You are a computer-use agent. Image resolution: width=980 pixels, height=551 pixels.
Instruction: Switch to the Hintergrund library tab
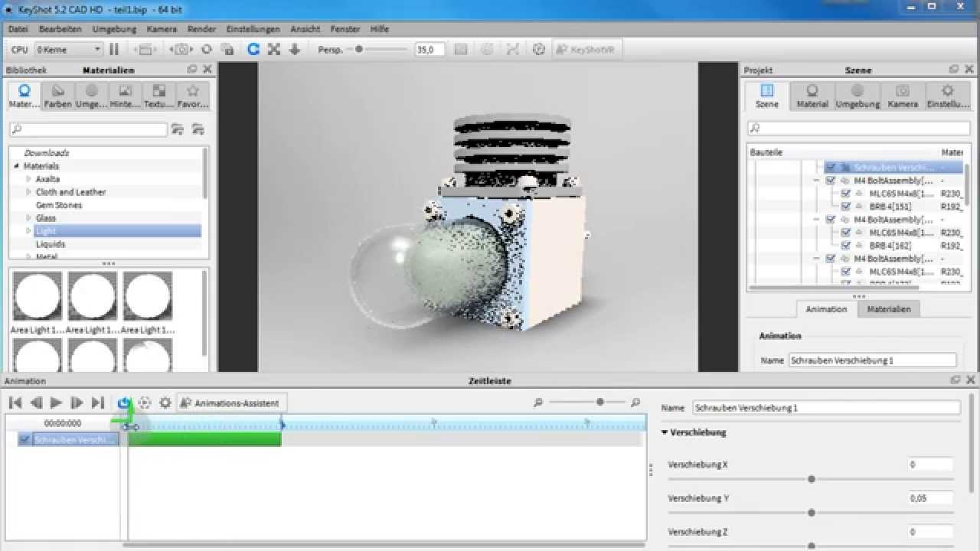click(125, 96)
